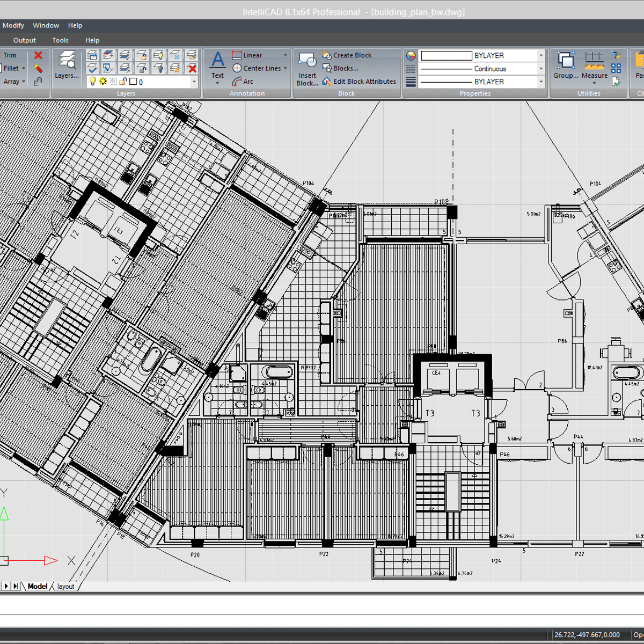Screen dimensions: 644x644
Task: Expand the Linear dimension dropdown arrow
Action: (x=285, y=55)
